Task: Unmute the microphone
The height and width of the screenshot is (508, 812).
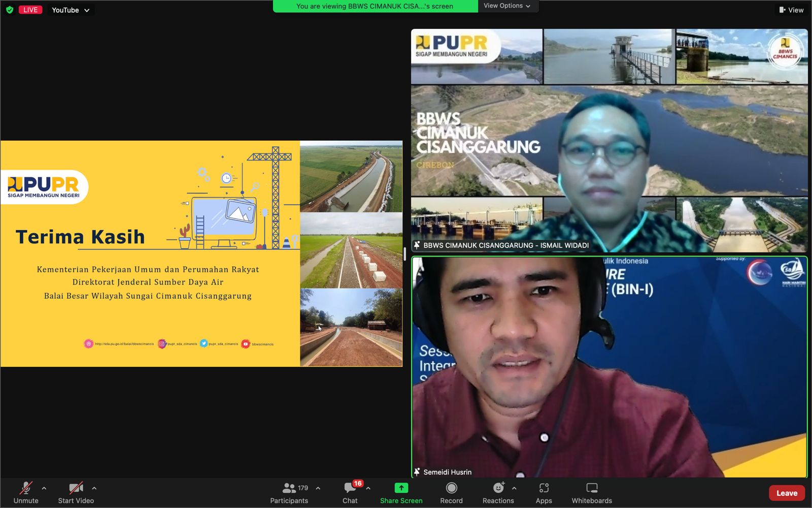Action: 26,493
